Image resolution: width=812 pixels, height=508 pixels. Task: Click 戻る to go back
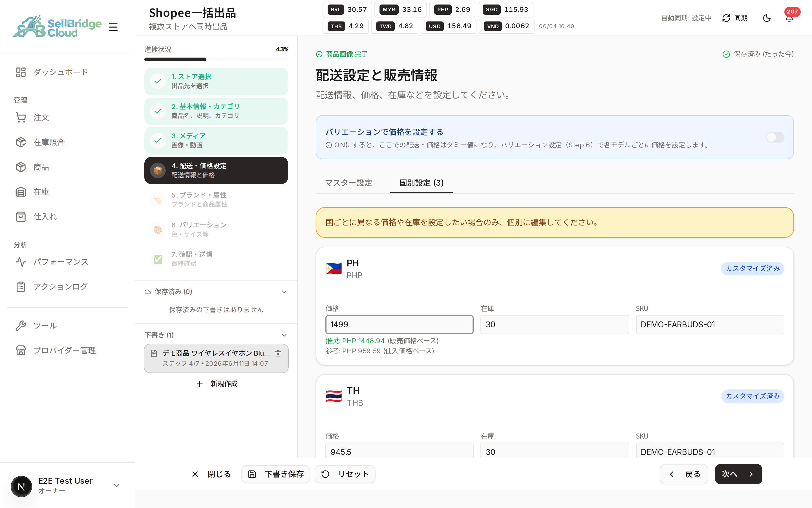pos(684,474)
